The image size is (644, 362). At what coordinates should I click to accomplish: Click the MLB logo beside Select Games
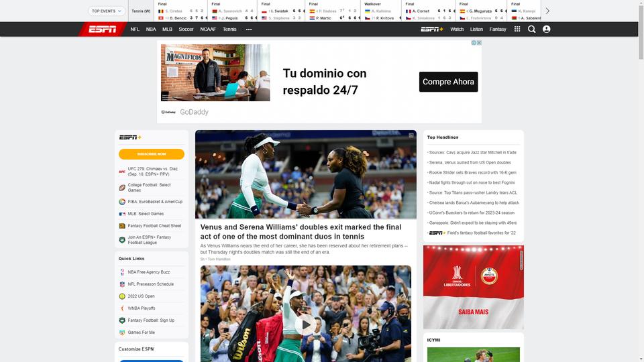(x=122, y=214)
